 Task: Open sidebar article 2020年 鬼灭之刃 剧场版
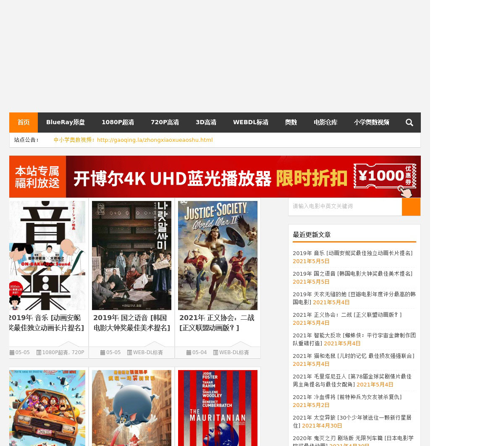353,441
